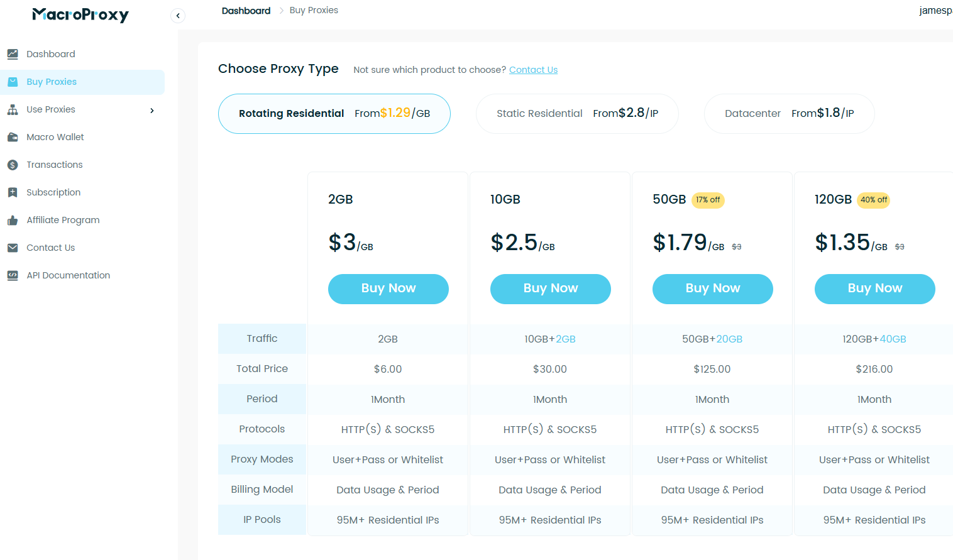Click the $216.00 total price
953x560 pixels.
click(874, 370)
